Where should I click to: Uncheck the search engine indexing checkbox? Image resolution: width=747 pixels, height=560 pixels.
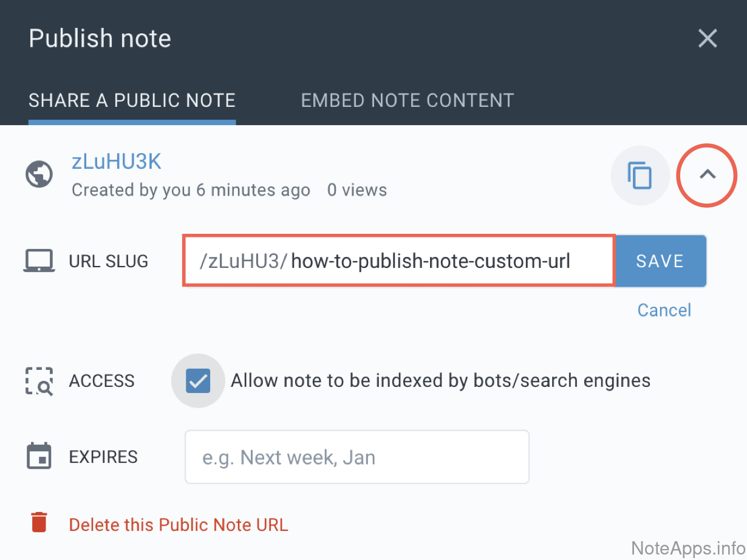tap(198, 381)
